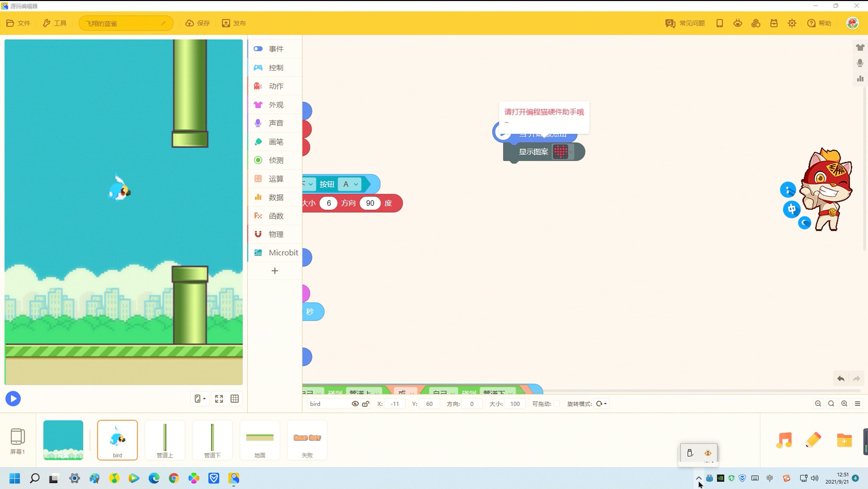Select the 管道下 sprite thumbnail
The height and width of the screenshot is (489, 868).
(x=212, y=440)
